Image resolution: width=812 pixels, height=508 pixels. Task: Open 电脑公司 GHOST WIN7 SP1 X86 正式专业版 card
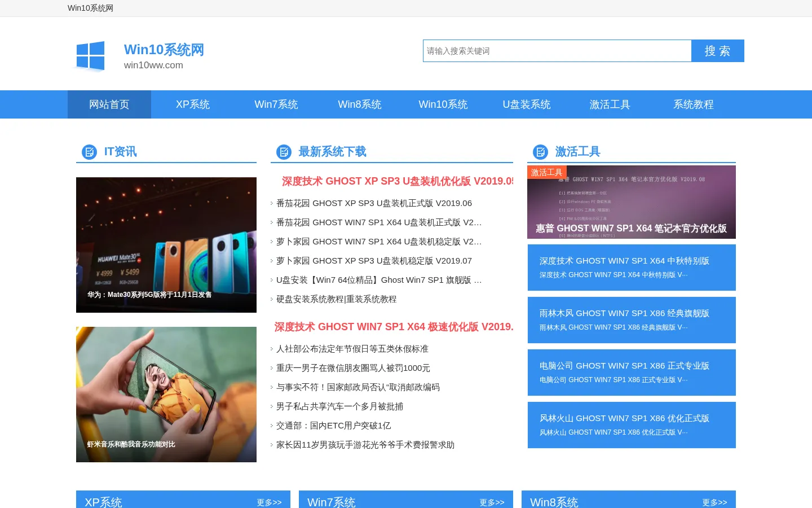[x=632, y=373]
